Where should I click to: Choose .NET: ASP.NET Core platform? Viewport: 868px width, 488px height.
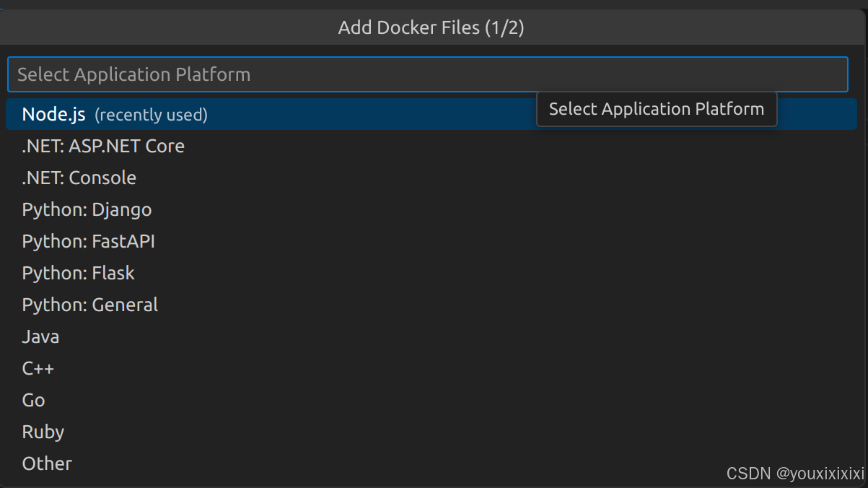(x=431, y=146)
